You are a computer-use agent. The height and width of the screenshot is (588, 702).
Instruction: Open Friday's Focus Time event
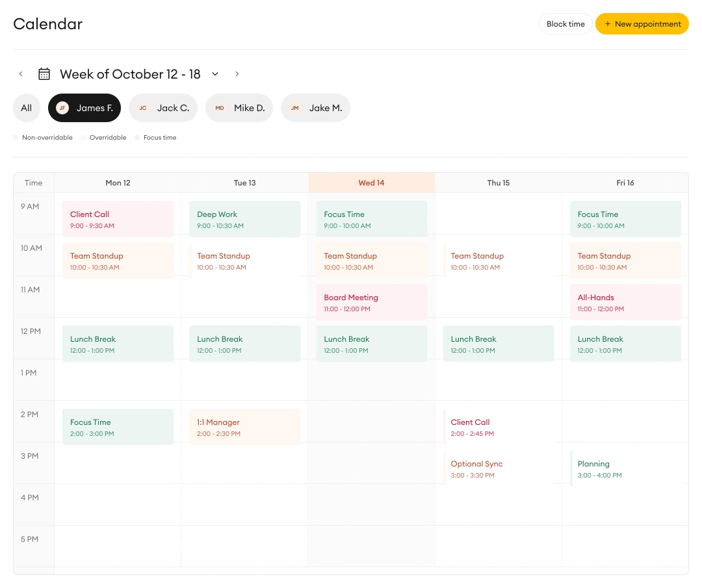tap(625, 219)
